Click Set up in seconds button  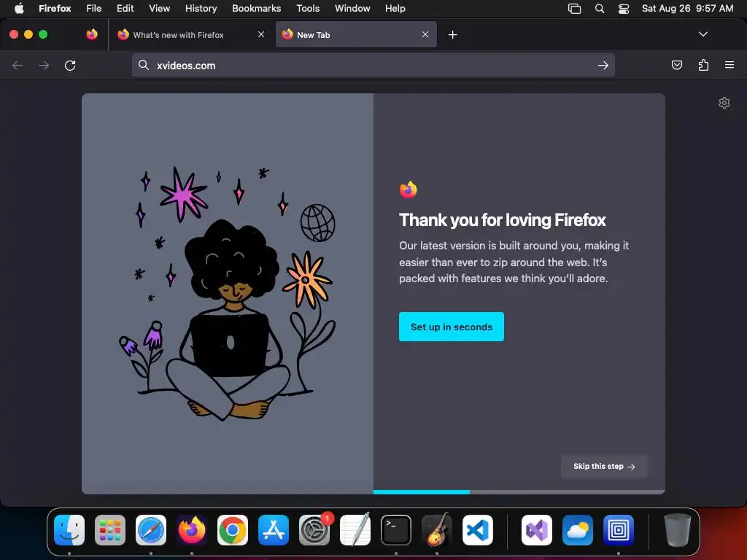[x=451, y=327]
